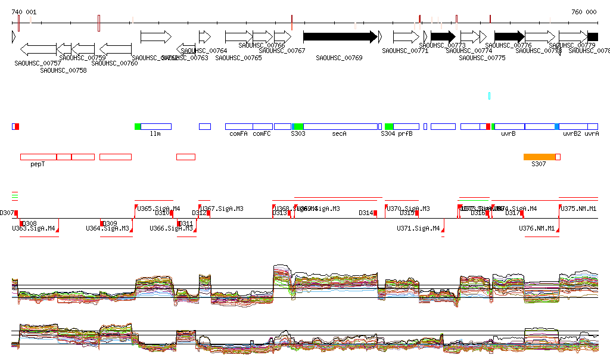Select the U366.SigA.M3 promoter label
The image size is (610, 364).
(x=171, y=228)
